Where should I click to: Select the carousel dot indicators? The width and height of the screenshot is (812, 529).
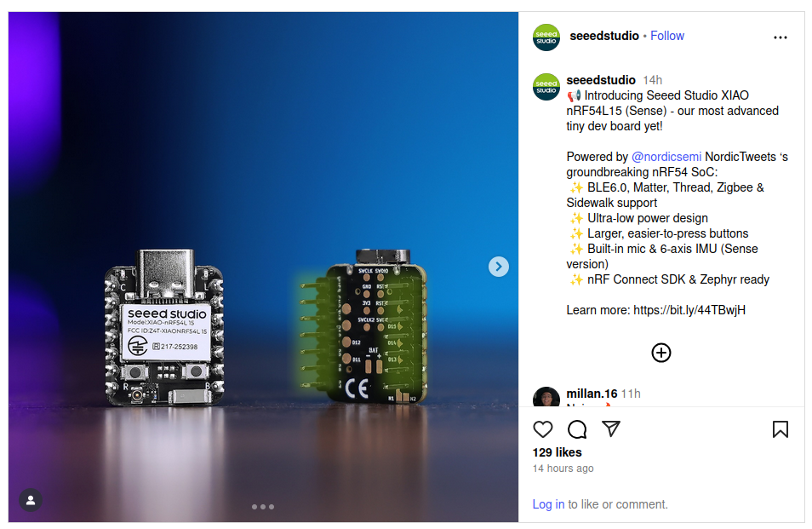point(263,507)
